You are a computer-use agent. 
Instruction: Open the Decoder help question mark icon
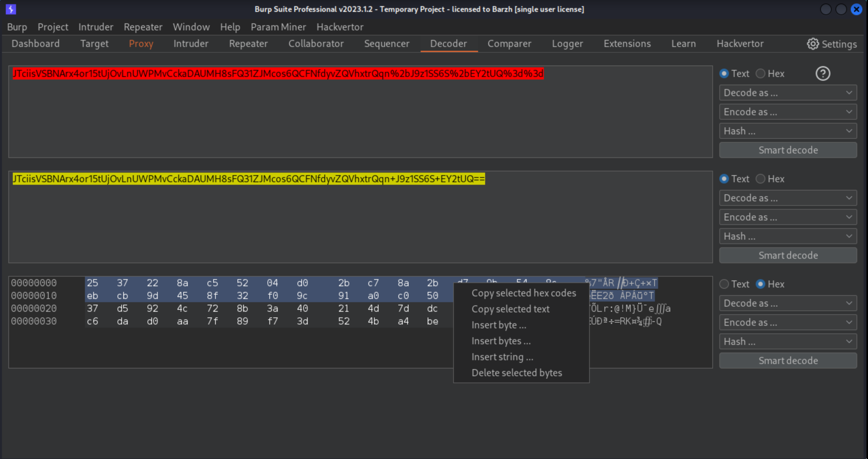pyautogui.click(x=822, y=73)
